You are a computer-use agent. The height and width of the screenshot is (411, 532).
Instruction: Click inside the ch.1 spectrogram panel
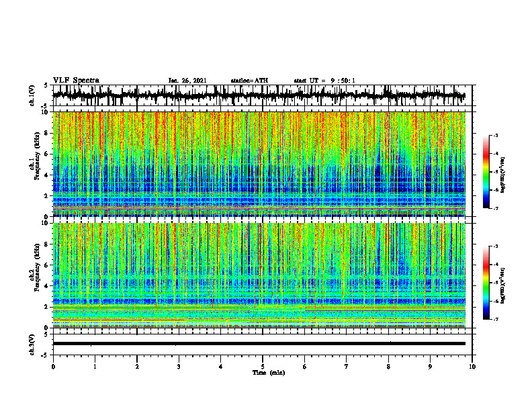[x=259, y=164]
